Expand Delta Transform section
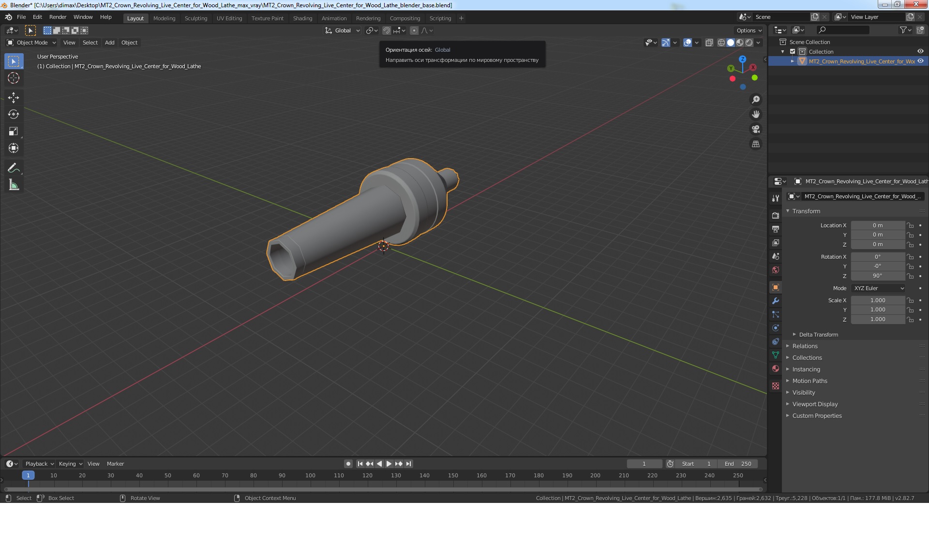 [818, 335]
